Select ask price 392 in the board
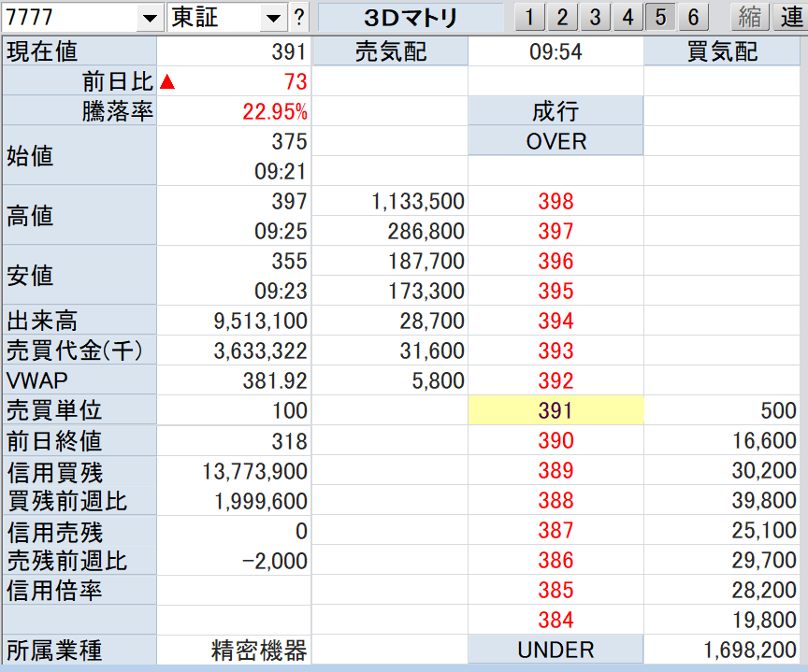Screen dimensions: 808x672 (555, 380)
